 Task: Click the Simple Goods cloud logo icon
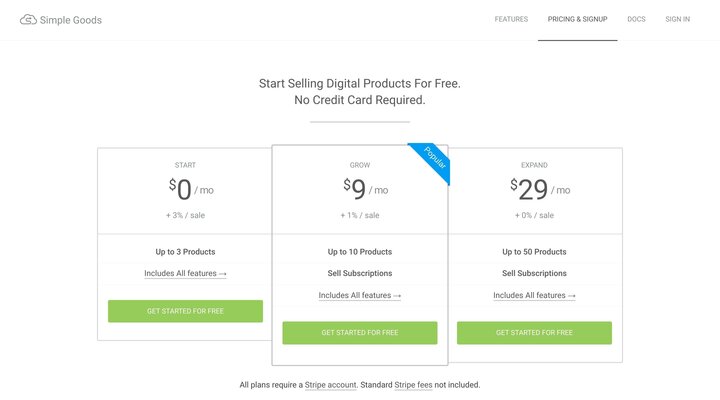click(28, 20)
